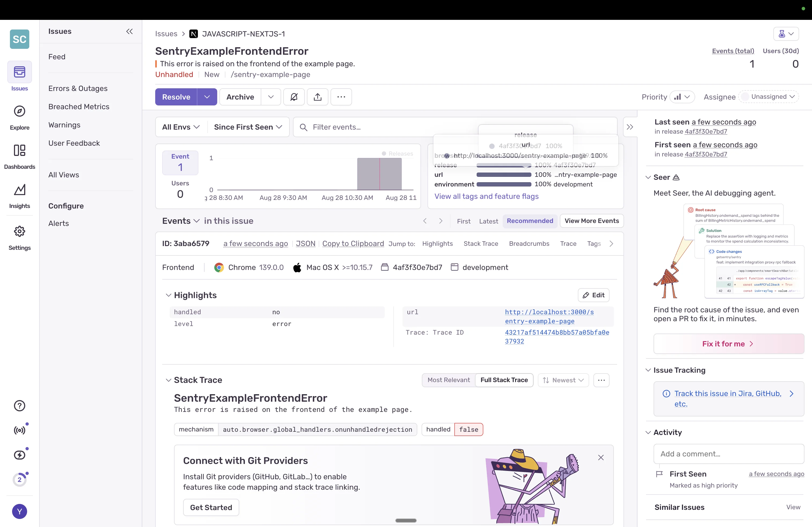Screen dimensions: 812x527
Task: Open the All Envs dropdown
Action: pos(180,127)
